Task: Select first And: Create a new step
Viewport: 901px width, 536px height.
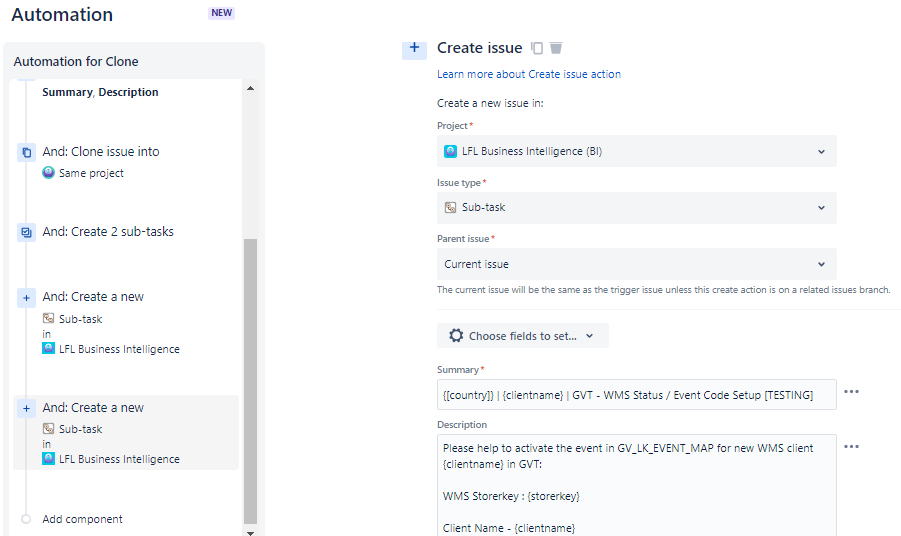Action: pos(93,296)
